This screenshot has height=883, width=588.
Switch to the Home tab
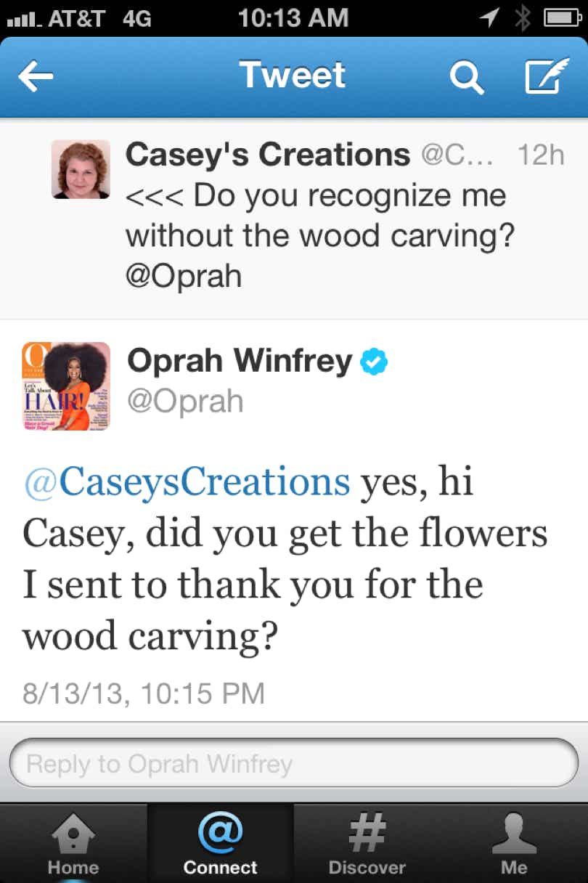[72, 842]
